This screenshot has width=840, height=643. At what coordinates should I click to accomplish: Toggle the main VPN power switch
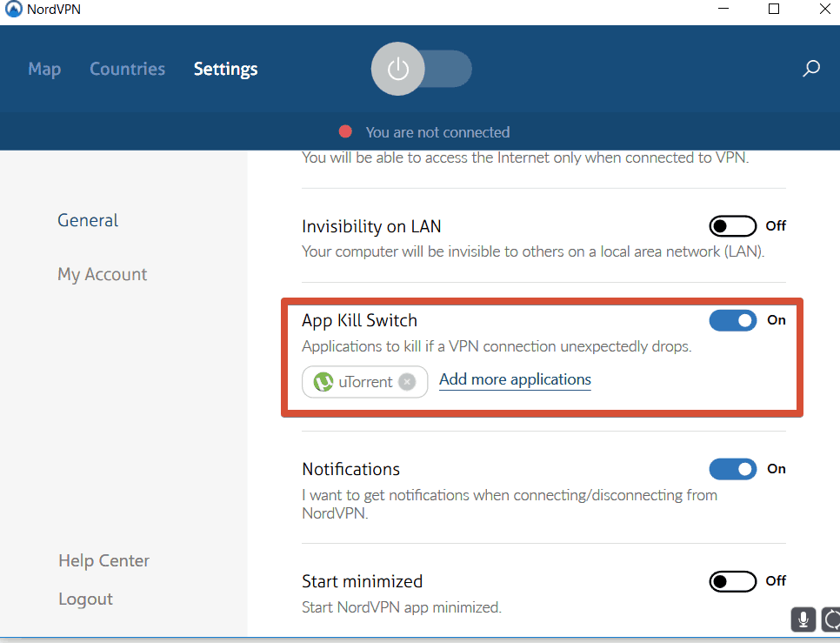(x=422, y=69)
